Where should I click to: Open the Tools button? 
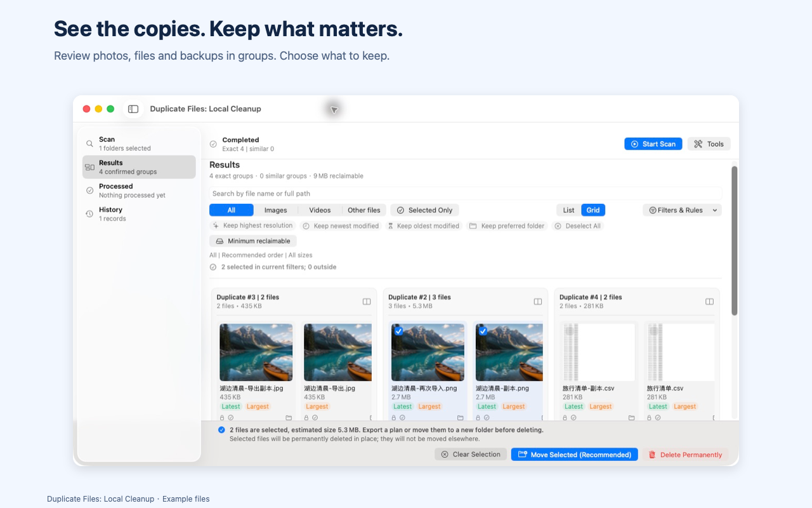tap(709, 144)
